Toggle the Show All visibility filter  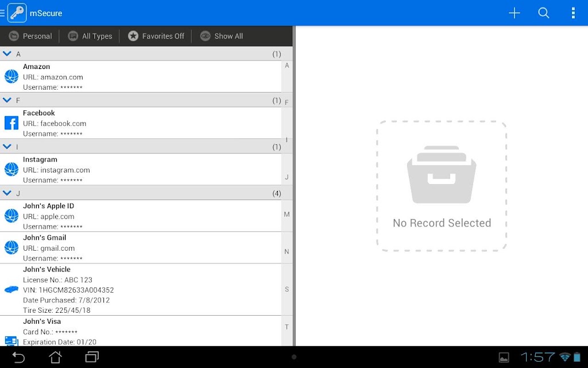[221, 36]
